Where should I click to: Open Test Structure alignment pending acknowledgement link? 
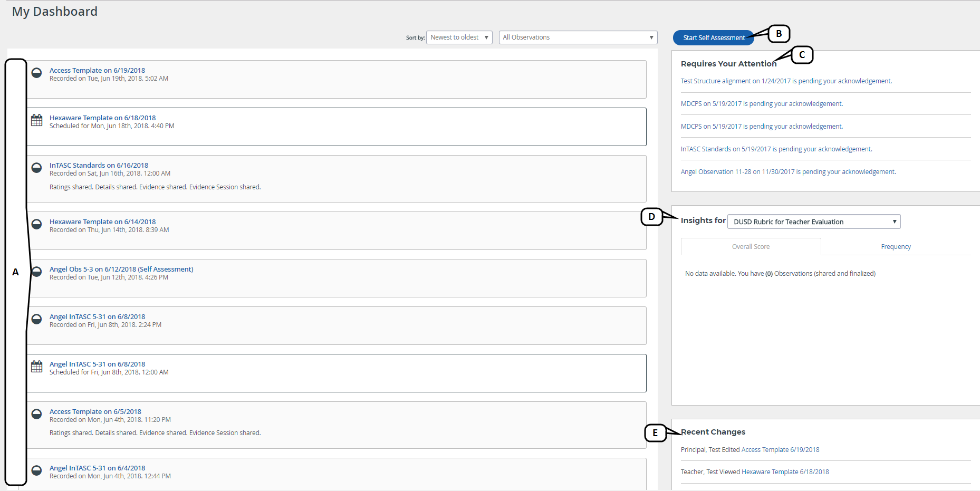point(786,81)
